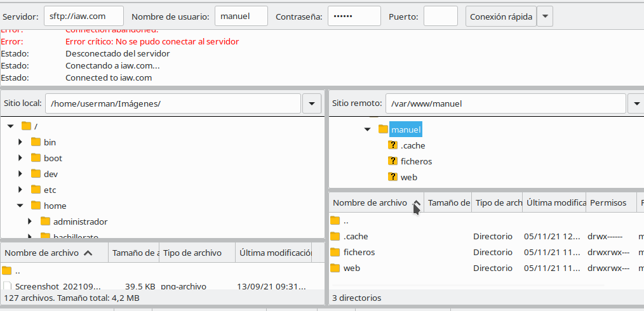Collapse the home folder tree node
This screenshot has width=644, height=311.
point(20,206)
